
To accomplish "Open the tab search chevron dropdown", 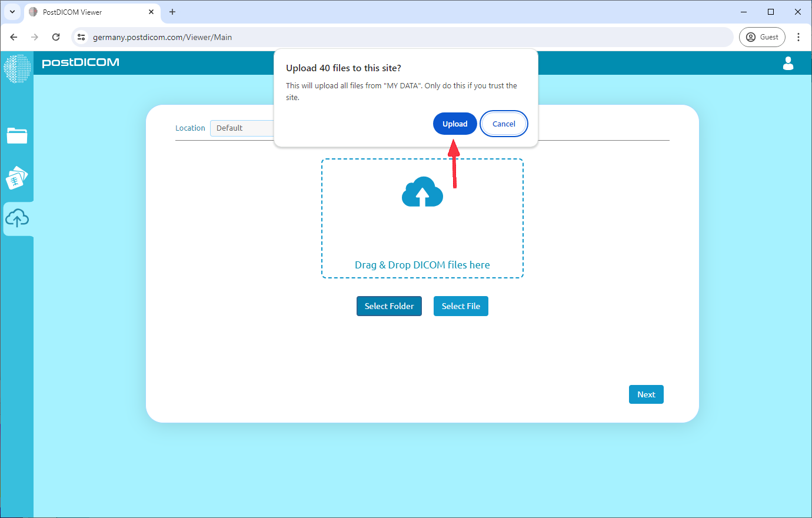I will [x=12, y=12].
